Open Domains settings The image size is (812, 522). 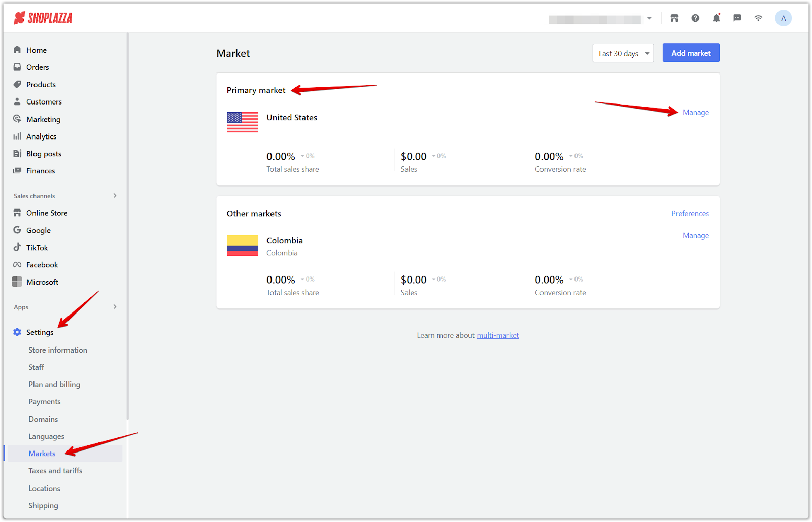pos(43,419)
